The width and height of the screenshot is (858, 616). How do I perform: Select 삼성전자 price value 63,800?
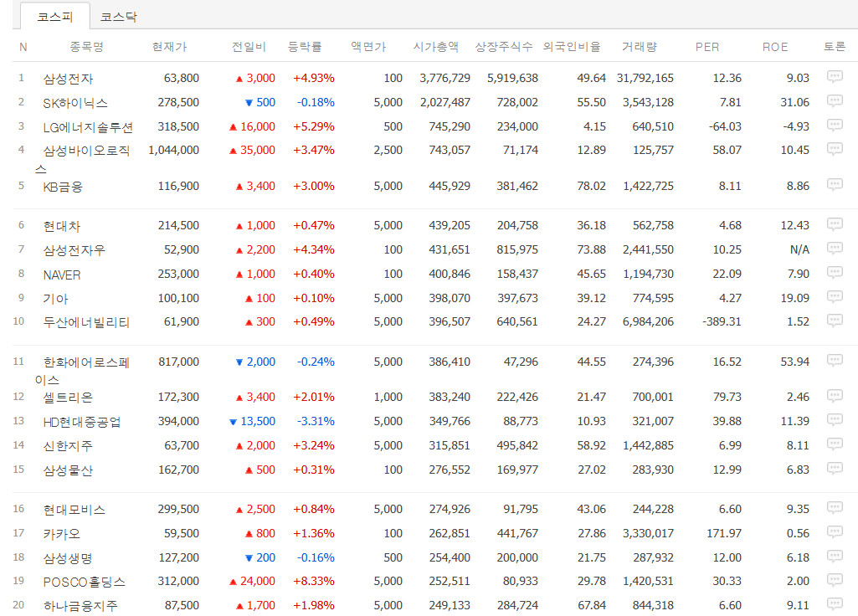(x=181, y=78)
